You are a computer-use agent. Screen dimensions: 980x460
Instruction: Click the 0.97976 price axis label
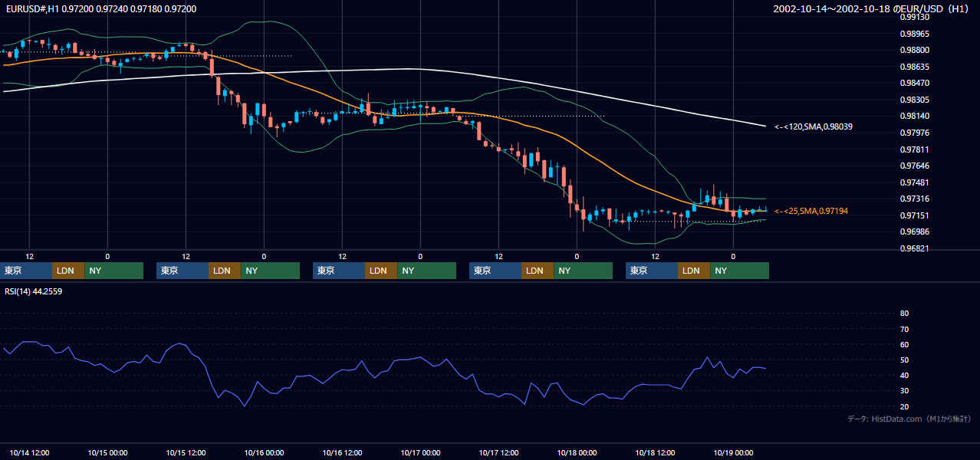tap(915, 133)
